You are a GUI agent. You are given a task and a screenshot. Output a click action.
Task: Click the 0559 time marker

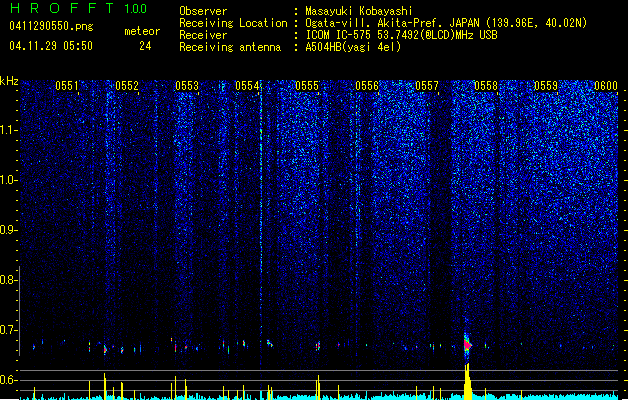(x=546, y=86)
